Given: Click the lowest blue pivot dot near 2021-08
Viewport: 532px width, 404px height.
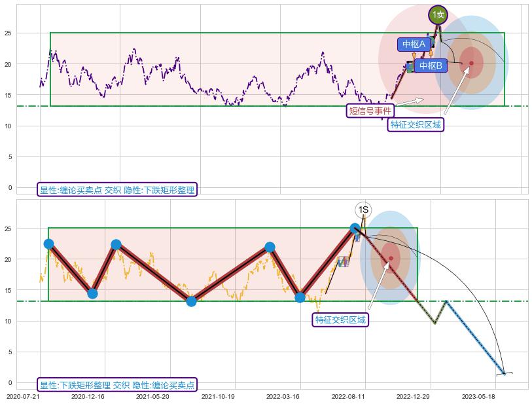Looking at the screenshot, I should (191, 301).
